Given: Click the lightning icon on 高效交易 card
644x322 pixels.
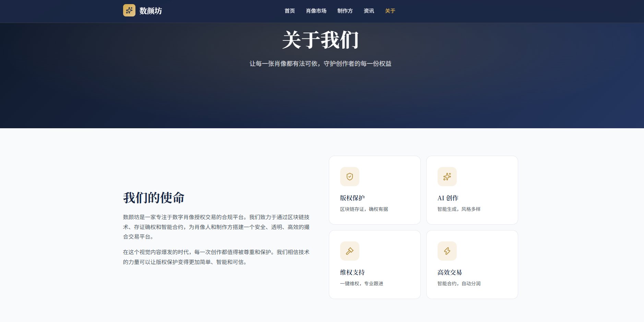Looking at the screenshot, I should (447, 251).
